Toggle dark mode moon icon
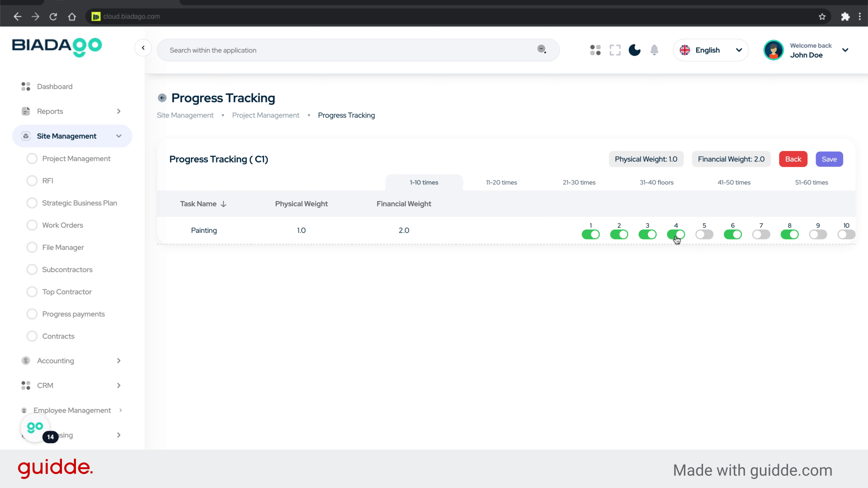Image resolution: width=868 pixels, height=488 pixels. (x=635, y=50)
